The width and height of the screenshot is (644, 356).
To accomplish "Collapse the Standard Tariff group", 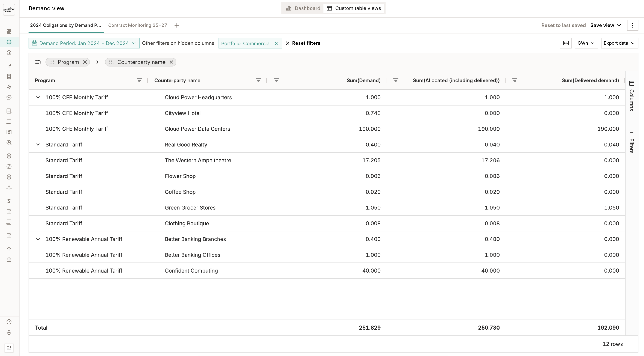I will coord(38,145).
